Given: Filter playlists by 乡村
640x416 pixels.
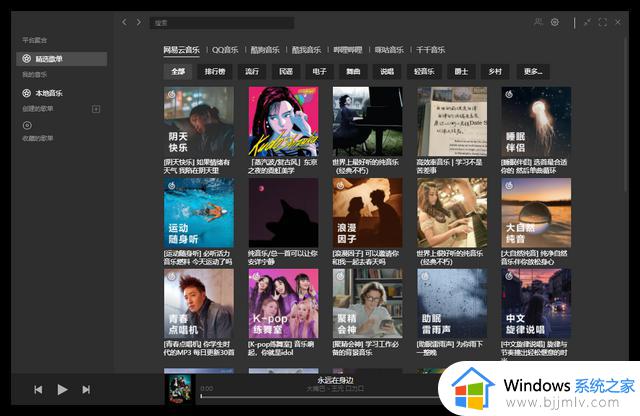Looking at the screenshot, I should tap(495, 71).
